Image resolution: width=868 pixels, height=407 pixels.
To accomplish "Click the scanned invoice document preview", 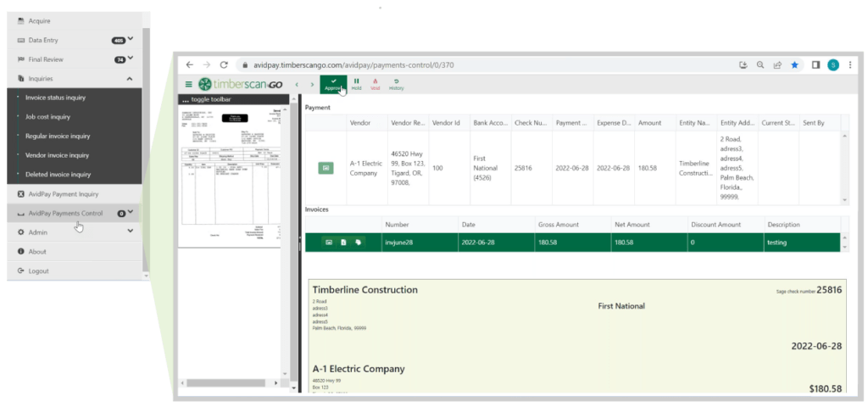I will coord(231,175).
